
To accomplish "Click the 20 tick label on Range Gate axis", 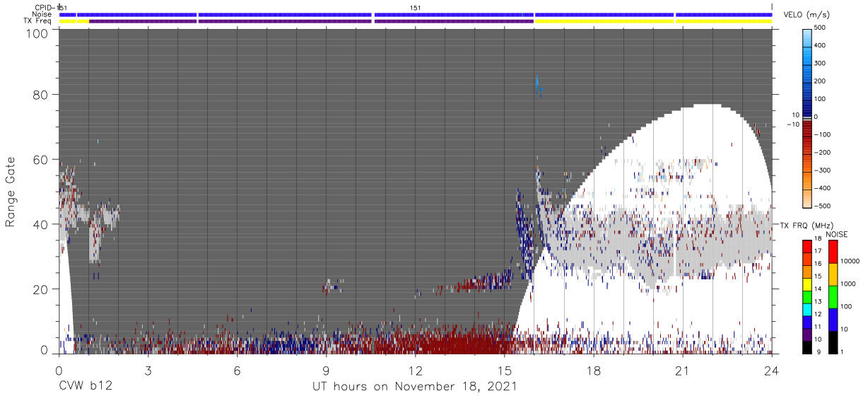I will point(42,289).
